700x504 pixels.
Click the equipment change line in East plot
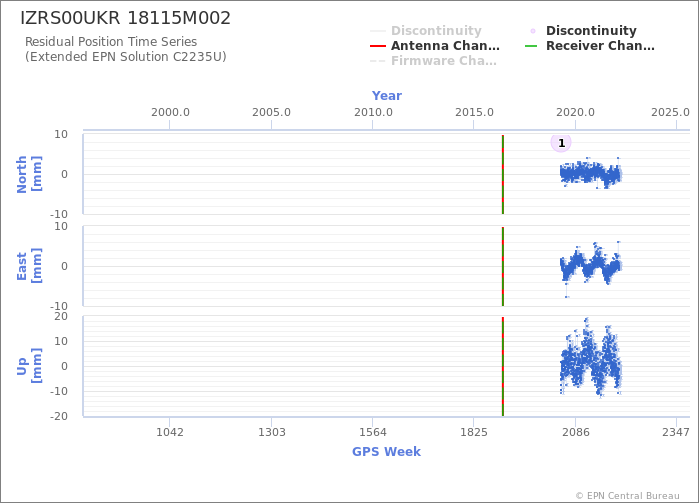(x=503, y=267)
